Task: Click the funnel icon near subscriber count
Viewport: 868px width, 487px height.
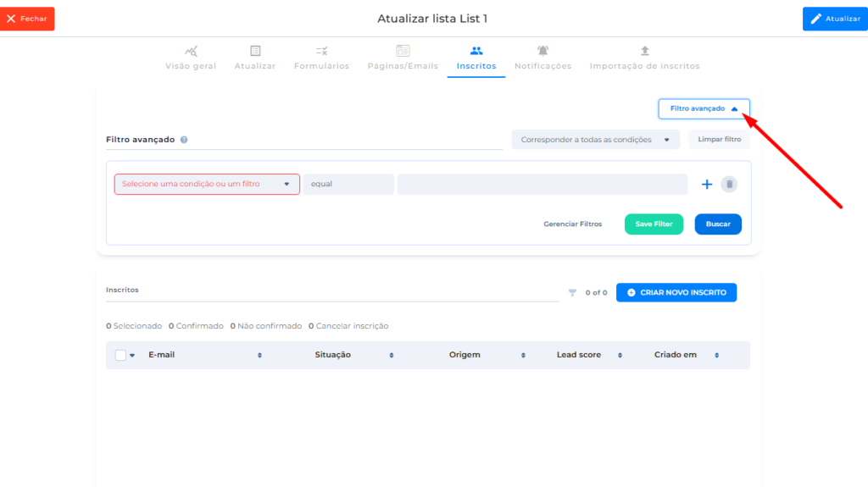Action: (x=572, y=293)
